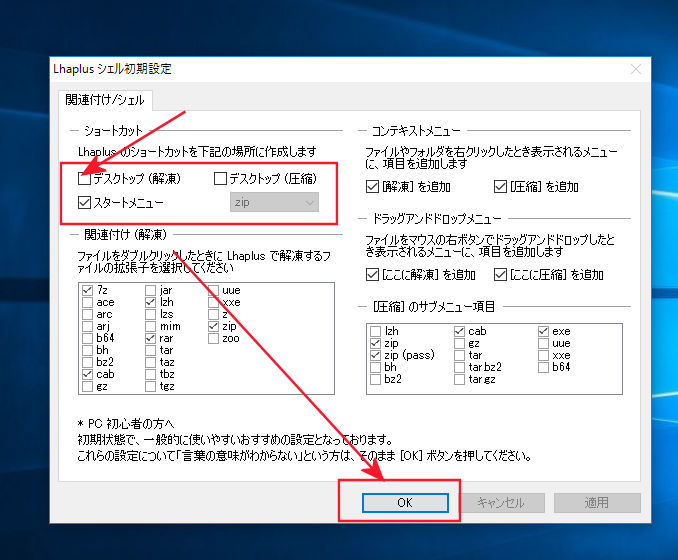
Task: Check z in the association list
Action: tap(213, 314)
